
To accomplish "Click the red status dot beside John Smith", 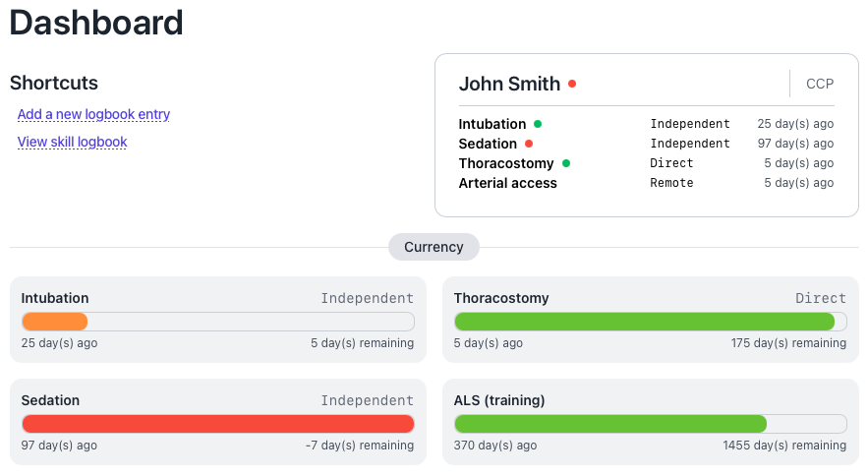I will 572,84.
